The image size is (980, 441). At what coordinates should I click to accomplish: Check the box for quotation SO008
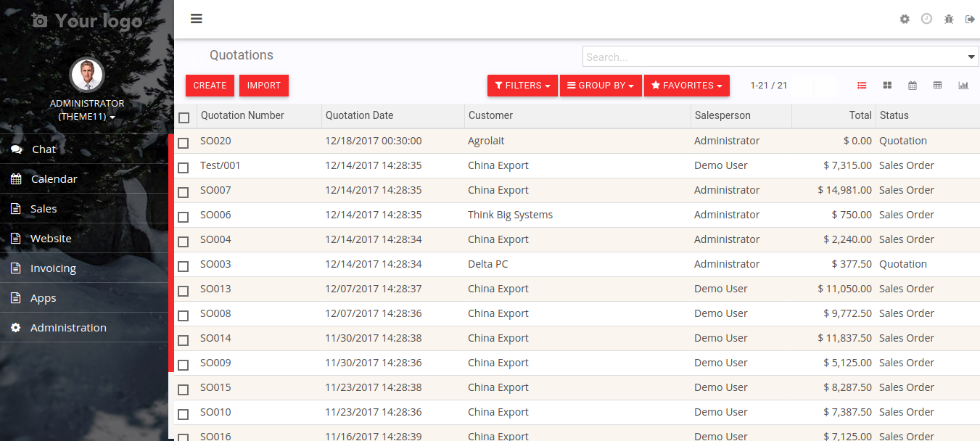pyautogui.click(x=183, y=316)
